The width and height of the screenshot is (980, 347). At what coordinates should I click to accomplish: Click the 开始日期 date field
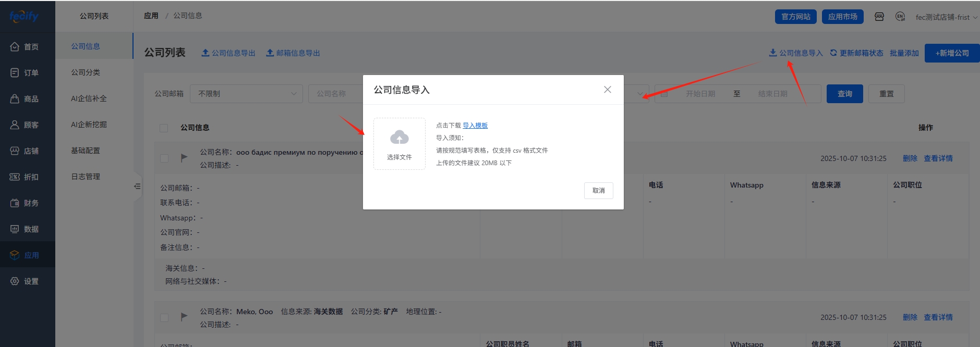pos(700,94)
